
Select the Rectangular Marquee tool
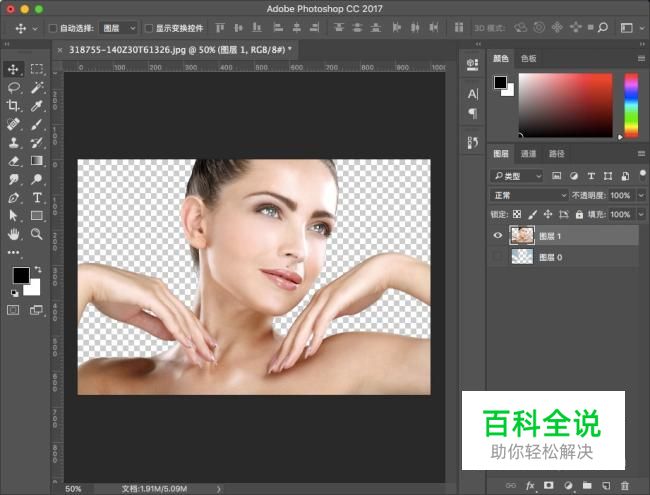[x=36, y=69]
